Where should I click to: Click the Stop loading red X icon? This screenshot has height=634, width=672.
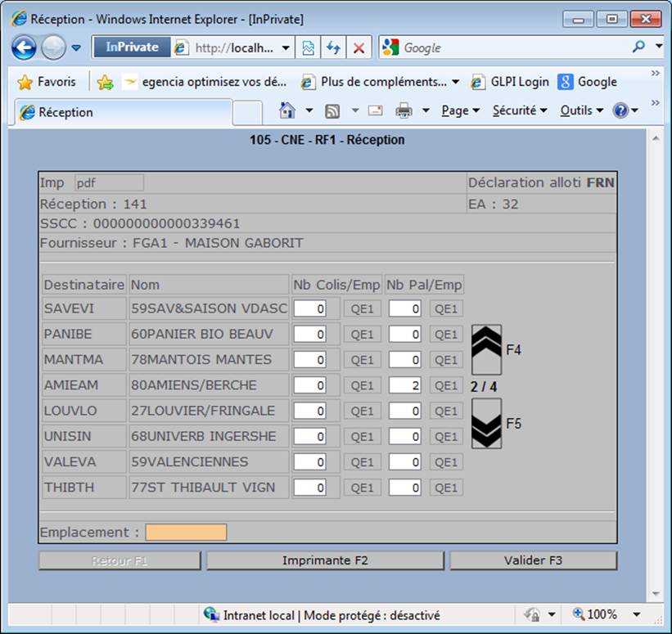click(x=359, y=47)
